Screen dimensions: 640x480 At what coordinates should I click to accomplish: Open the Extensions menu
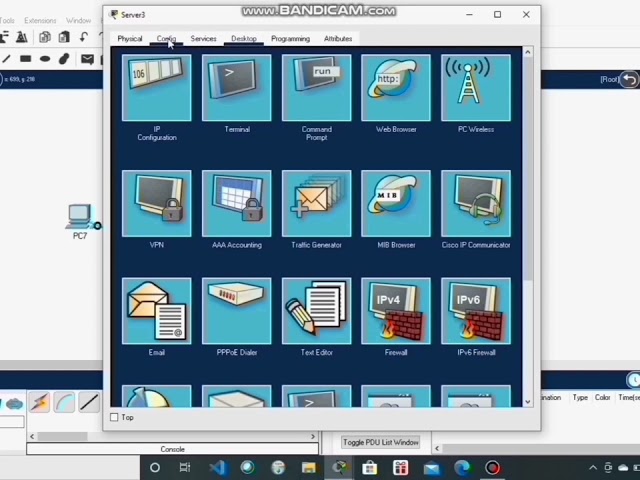pos(40,20)
